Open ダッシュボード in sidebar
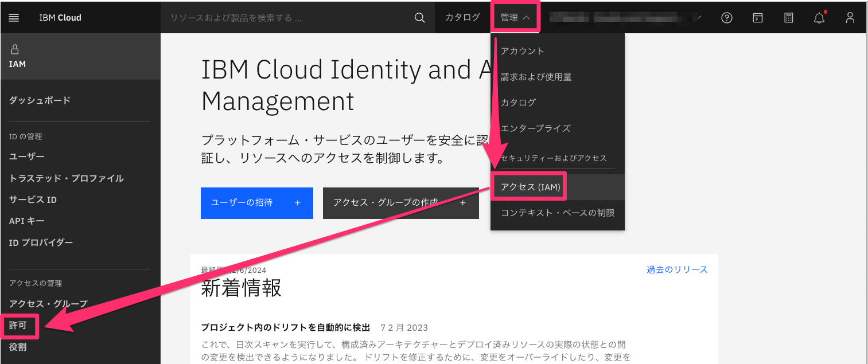 [x=40, y=100]
